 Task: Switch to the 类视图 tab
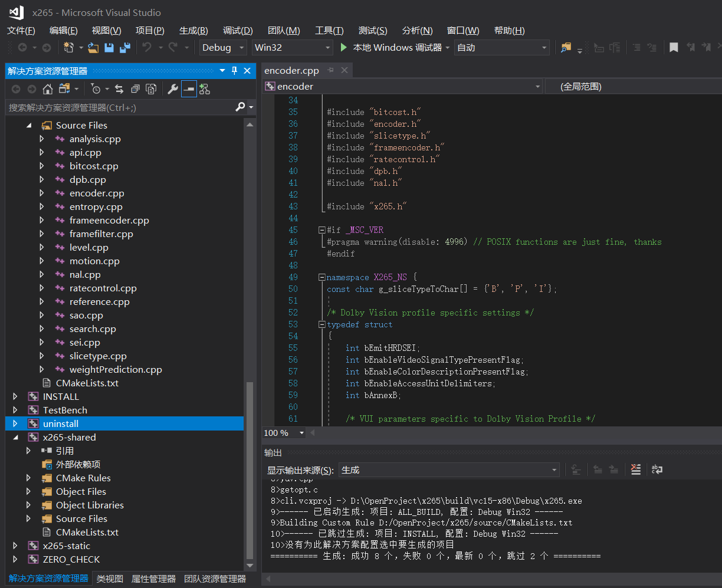pos(110,579)
